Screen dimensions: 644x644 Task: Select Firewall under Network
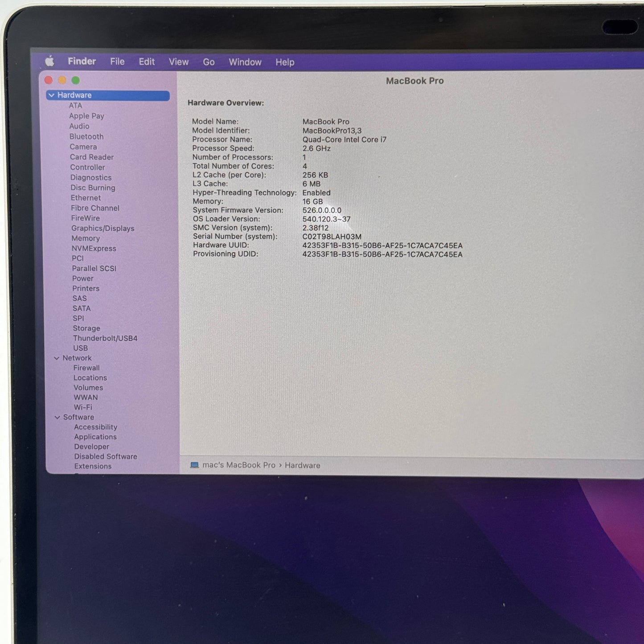click(x=86, y=368)
